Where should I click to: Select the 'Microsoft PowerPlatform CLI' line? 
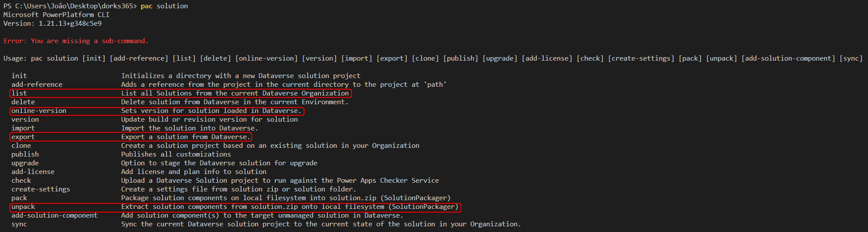point(56,15)
